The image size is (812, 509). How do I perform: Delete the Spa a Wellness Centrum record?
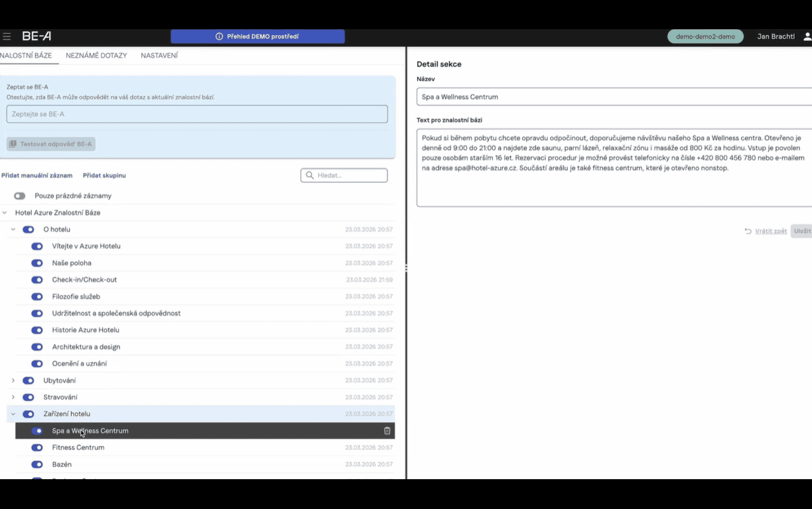[x=387, y=431]
